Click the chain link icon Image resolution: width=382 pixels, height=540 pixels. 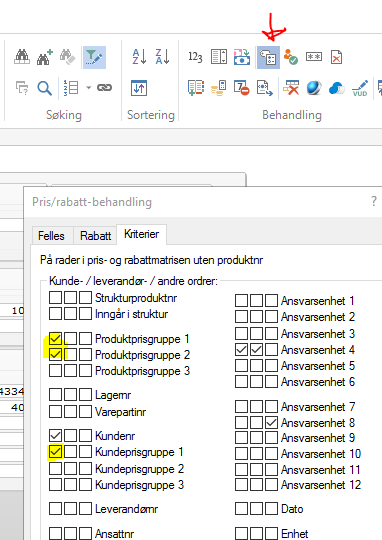click(x=104, y=88)
